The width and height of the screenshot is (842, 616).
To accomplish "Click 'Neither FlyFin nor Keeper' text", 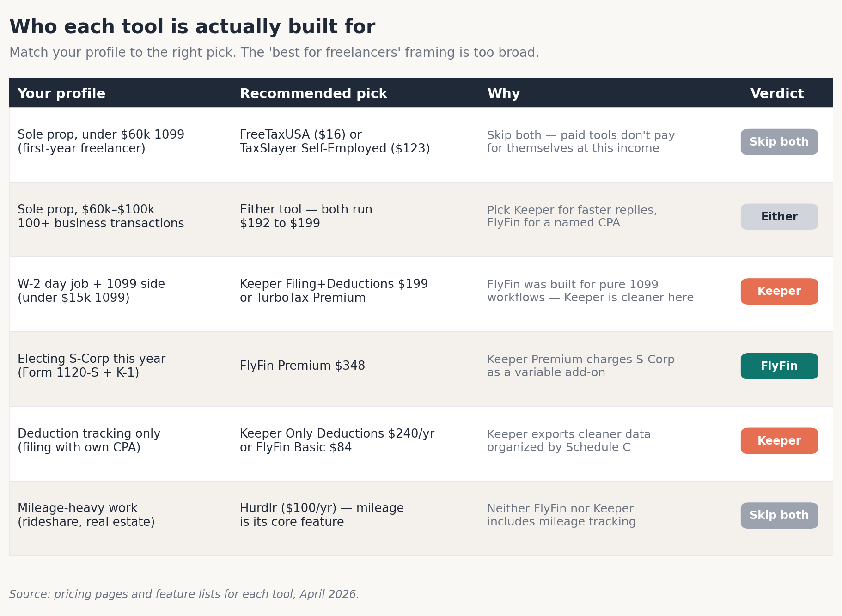I will (561, 515).
